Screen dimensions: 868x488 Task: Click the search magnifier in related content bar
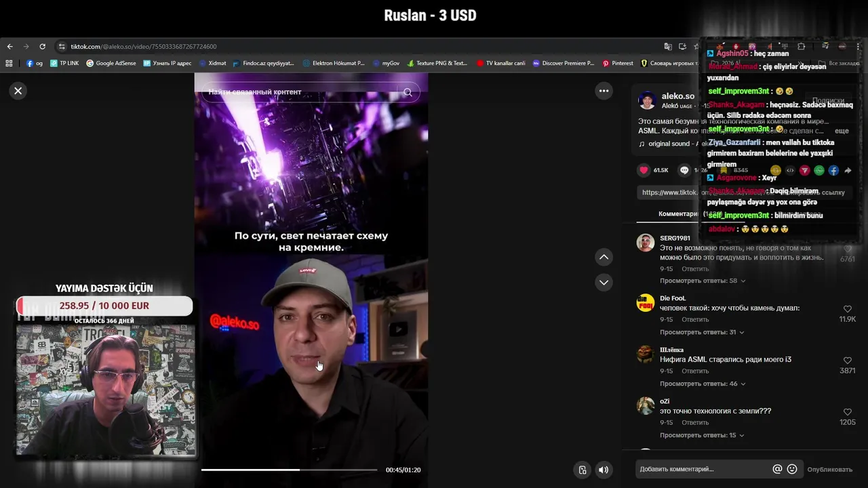(408, 92)
